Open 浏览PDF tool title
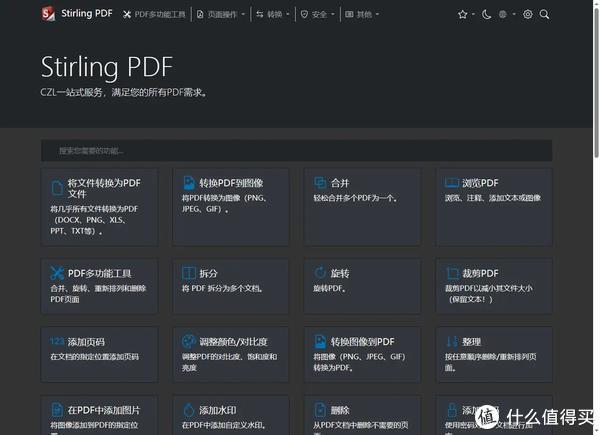The image size is (600, 435). click(x=480, y=183)
